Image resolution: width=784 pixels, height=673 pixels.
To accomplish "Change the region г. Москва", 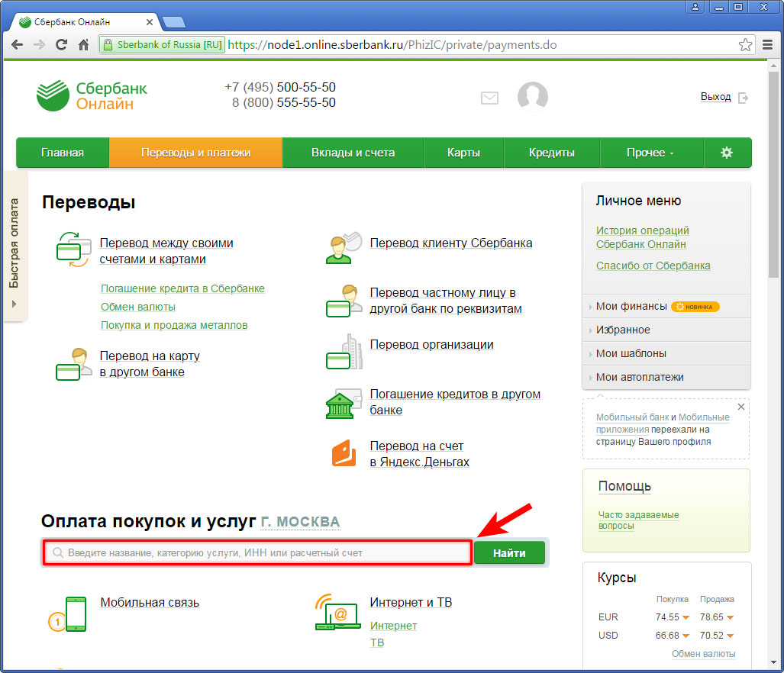I will [300, 522].
